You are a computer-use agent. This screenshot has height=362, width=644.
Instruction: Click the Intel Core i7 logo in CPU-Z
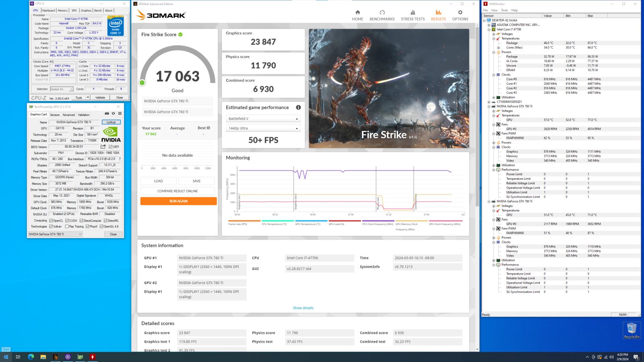(116, 26)
